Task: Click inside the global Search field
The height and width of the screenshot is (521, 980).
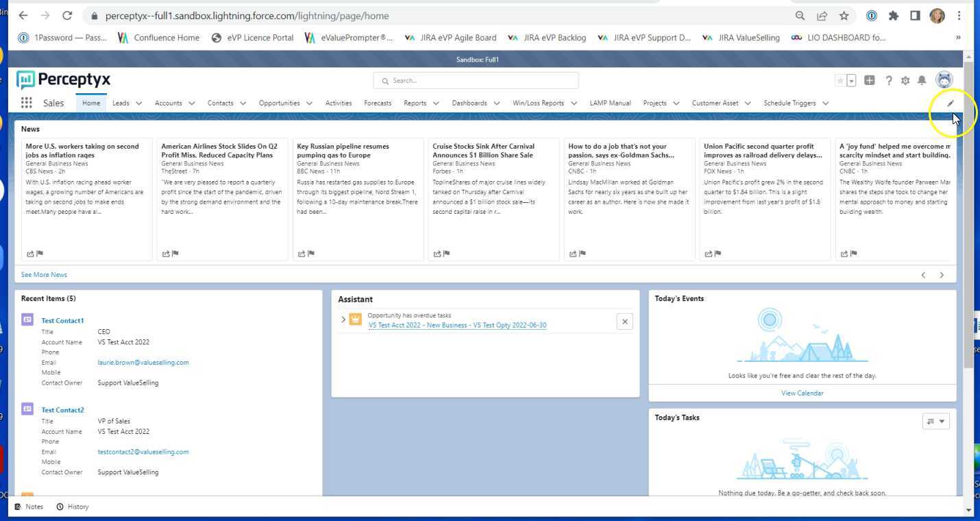Action: (475, 80)
